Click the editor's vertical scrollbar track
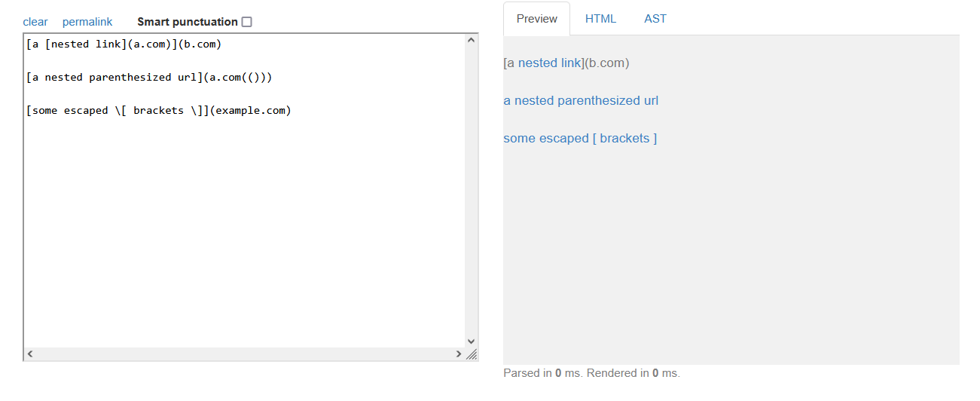This screenshot has width=980, height=401. click(472, 188)
